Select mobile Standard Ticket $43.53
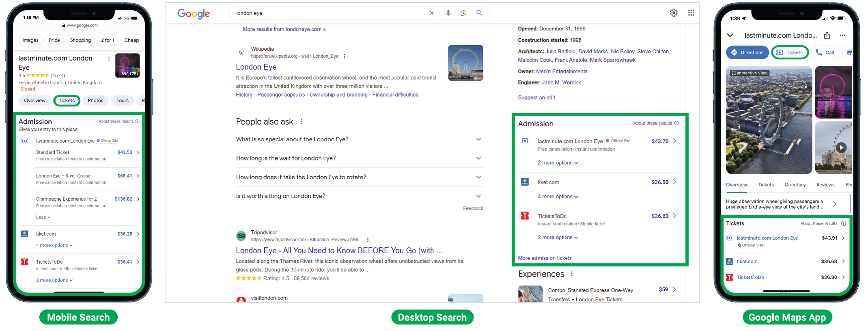Image resolution: width=868 pixels, height=331 pixels. click(87, 156)
